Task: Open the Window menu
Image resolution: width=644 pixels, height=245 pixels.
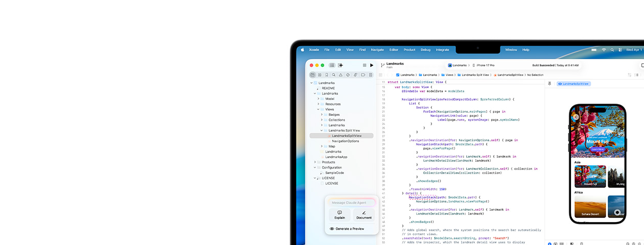Action: (511, 50)
